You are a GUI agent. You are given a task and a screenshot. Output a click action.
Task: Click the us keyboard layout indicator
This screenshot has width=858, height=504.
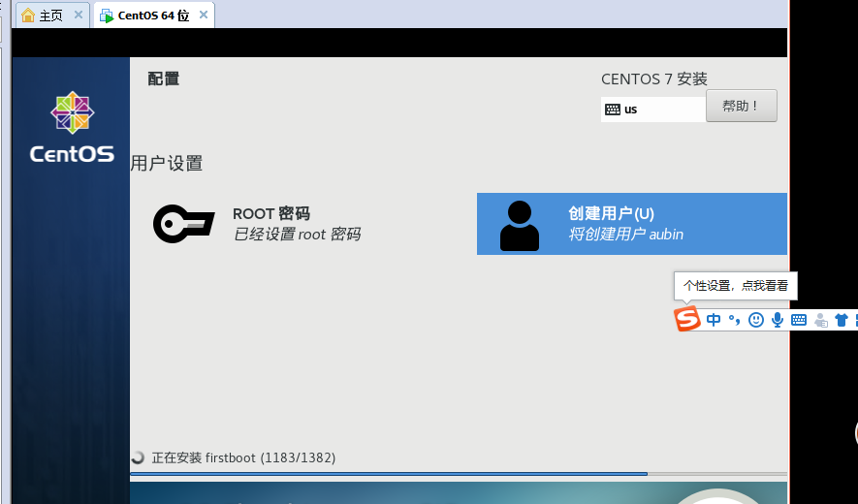point(653,110)
